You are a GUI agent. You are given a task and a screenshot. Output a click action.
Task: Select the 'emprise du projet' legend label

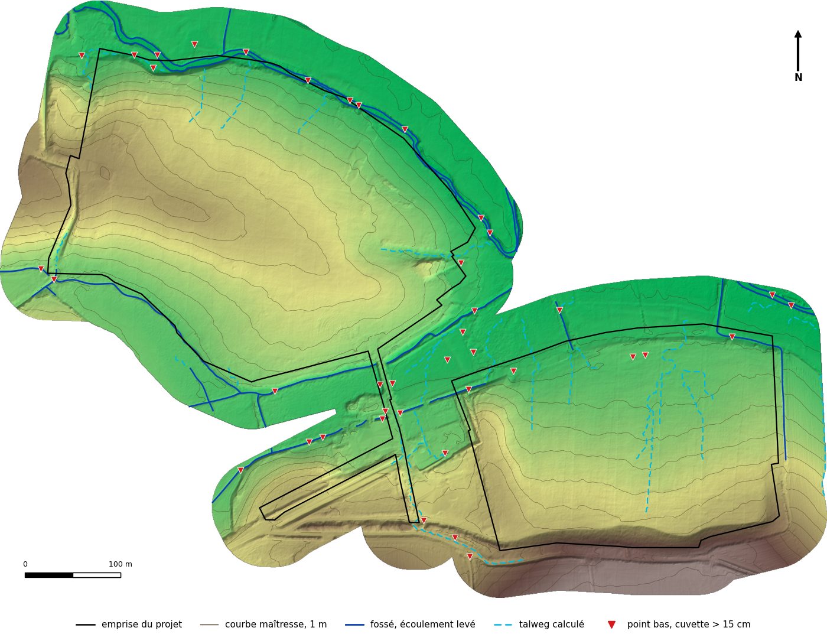pos(142,625)
